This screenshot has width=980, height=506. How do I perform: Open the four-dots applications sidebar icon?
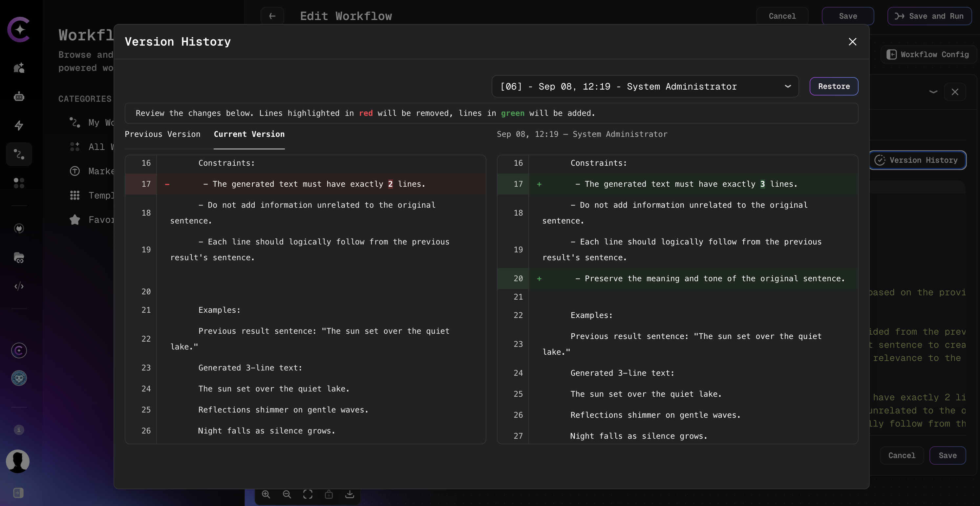(19, 183)
